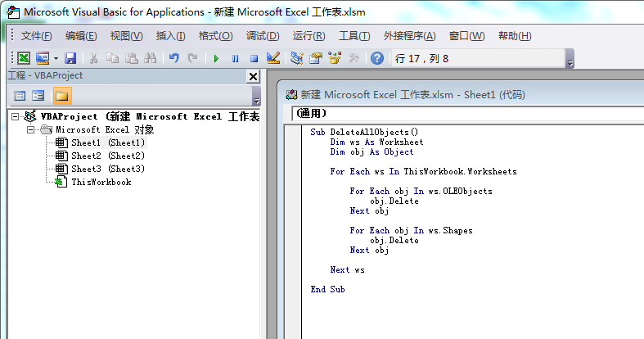Image resolution: width=644 pixels, height=339 pixels.
Task: Click the code window title bar icon
Action: 291,95
